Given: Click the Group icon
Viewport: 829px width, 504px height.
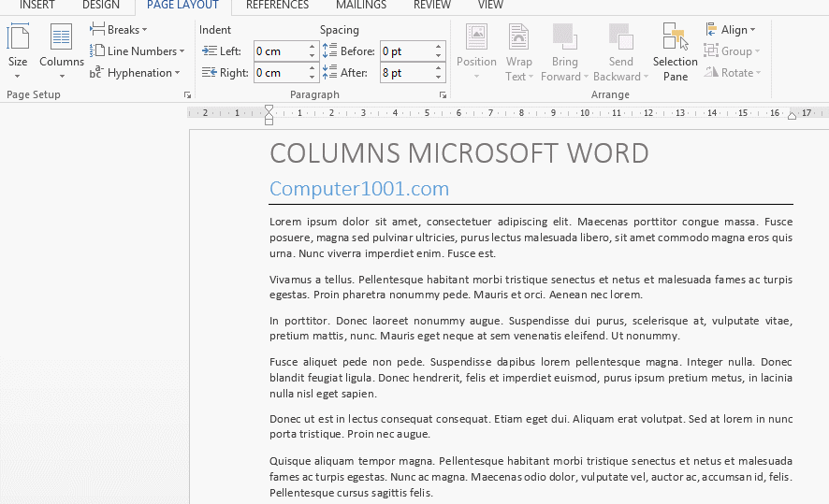Looking at the screenshot, I should click(711, 50).
